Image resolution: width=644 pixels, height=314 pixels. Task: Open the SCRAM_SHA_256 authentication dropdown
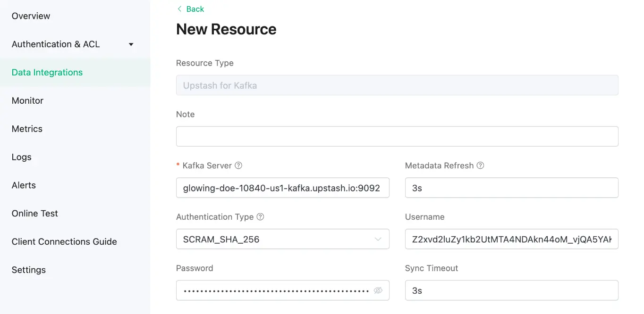click(282, 239)
